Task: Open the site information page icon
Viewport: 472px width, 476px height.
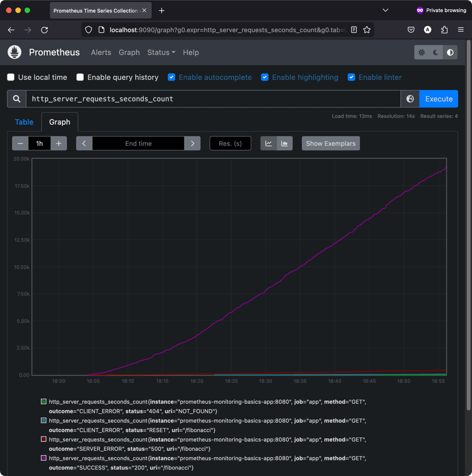Action: (101, 30)
